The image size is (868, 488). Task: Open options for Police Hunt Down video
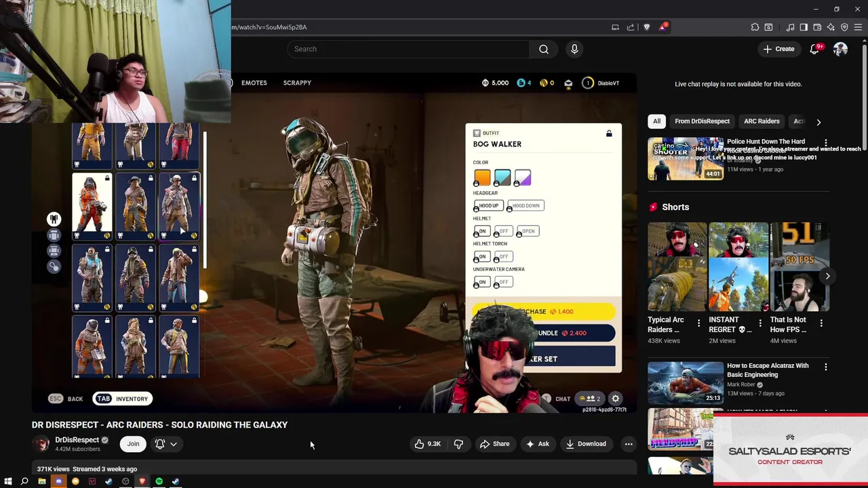click(825, 143)
